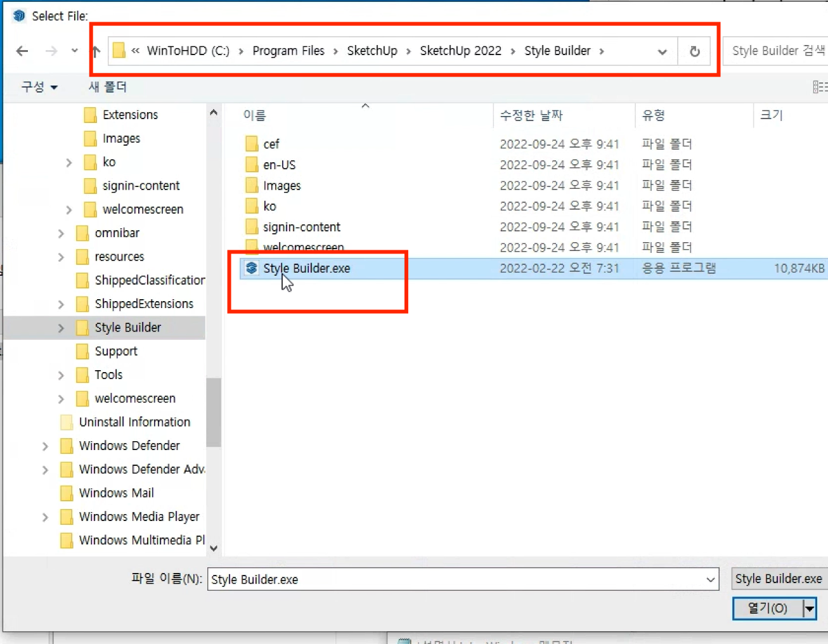
Task: Select ShippedClassifications folder in tree
Action: 150,280
